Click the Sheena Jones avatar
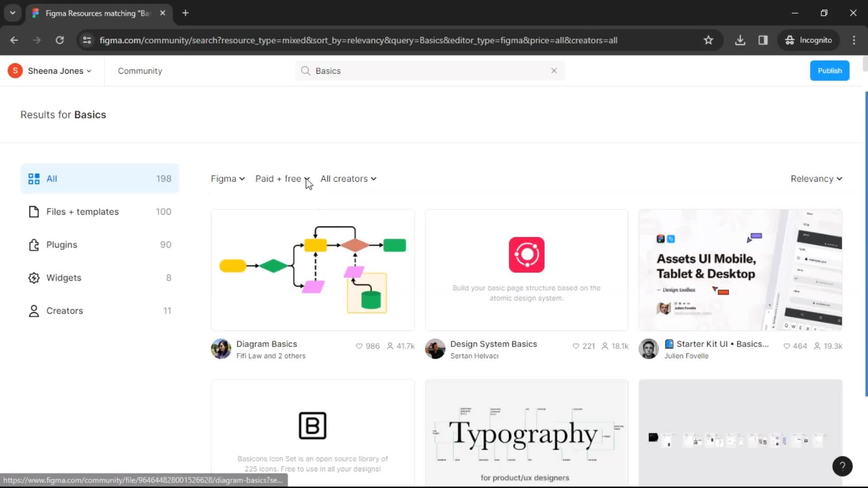Image resolution: width=868 pixels, height=488 pixels. [x=15, y=71]
